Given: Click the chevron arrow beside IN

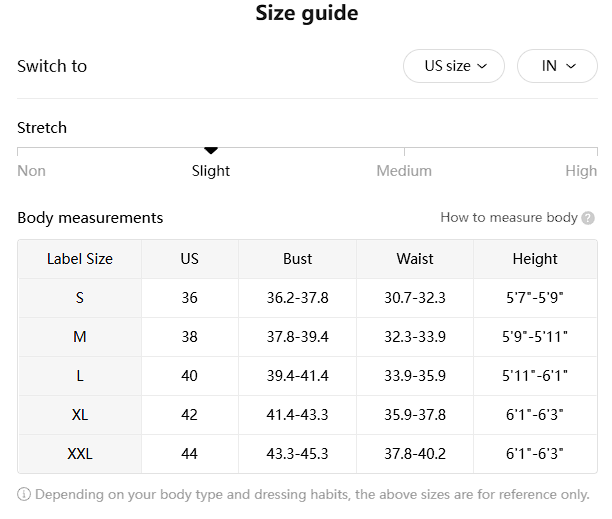Looking at the screenshot, I should [571, 66].
